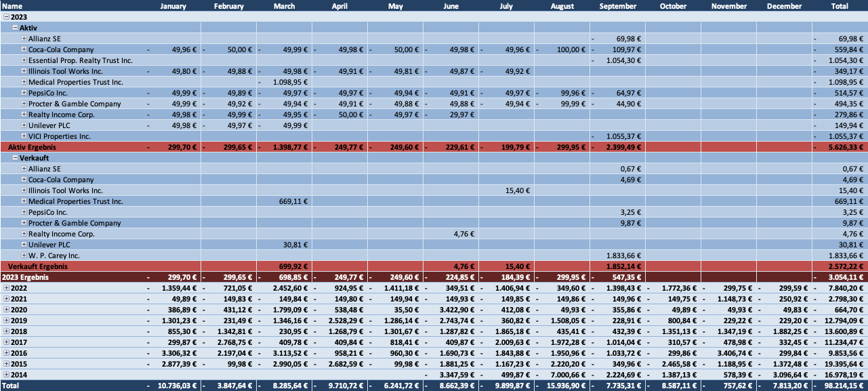Expand Coca-Cola Company under Verkauft
The image size is (868, 391).
point(24,180)
